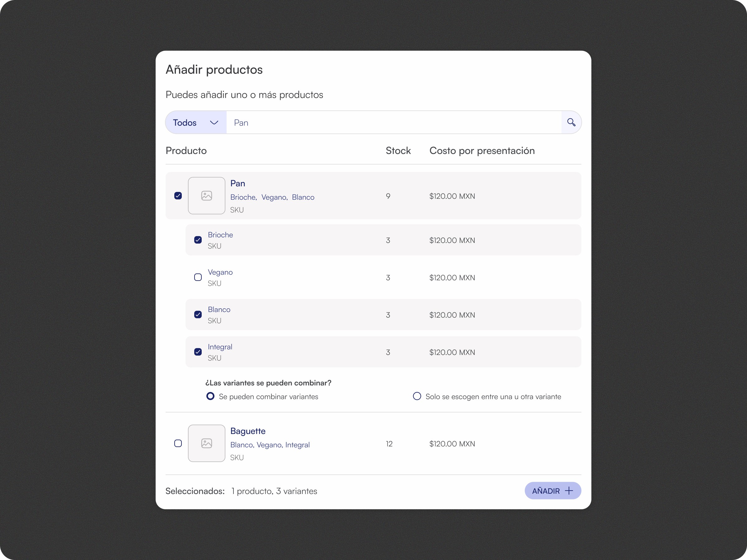
Task: Click the search magnifier icon
Action: (571, 122)
